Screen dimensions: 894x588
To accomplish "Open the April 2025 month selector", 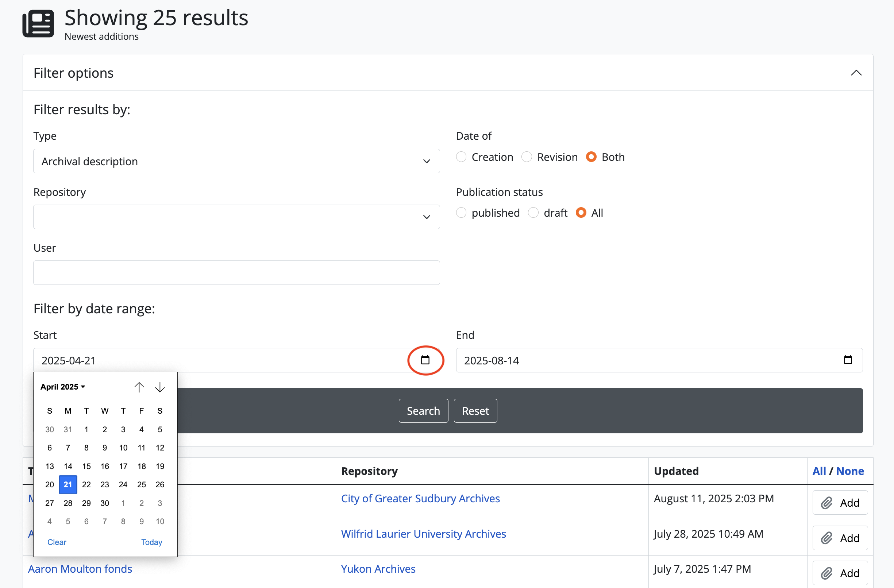I will pyautogui.click(x=63, y=387).
